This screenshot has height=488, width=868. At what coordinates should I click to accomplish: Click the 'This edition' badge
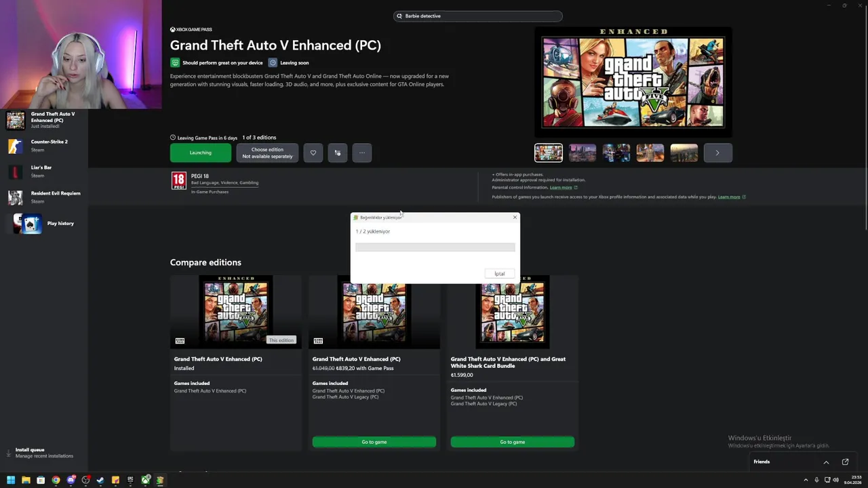[x=281, y=340]
